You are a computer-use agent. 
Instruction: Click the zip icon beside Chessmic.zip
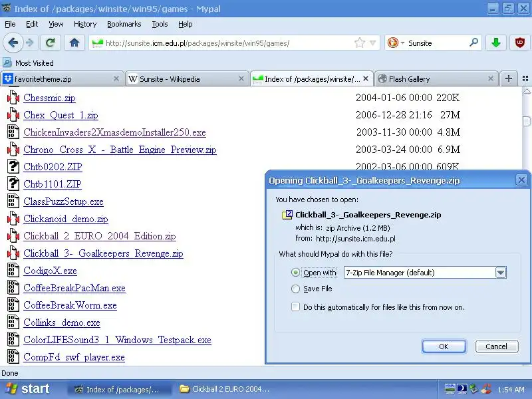pyautogui.click(x=13, y=97)
